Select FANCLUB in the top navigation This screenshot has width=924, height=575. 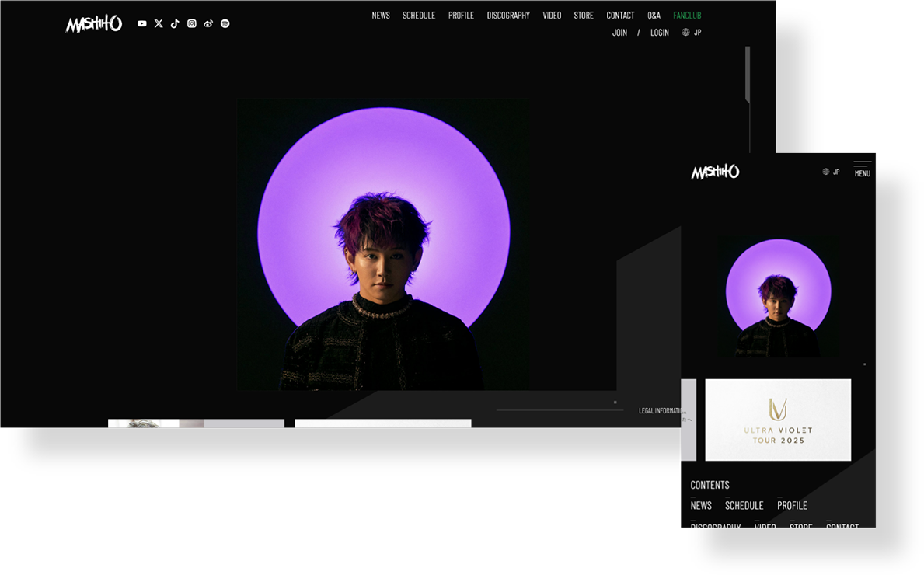point(687,16)
